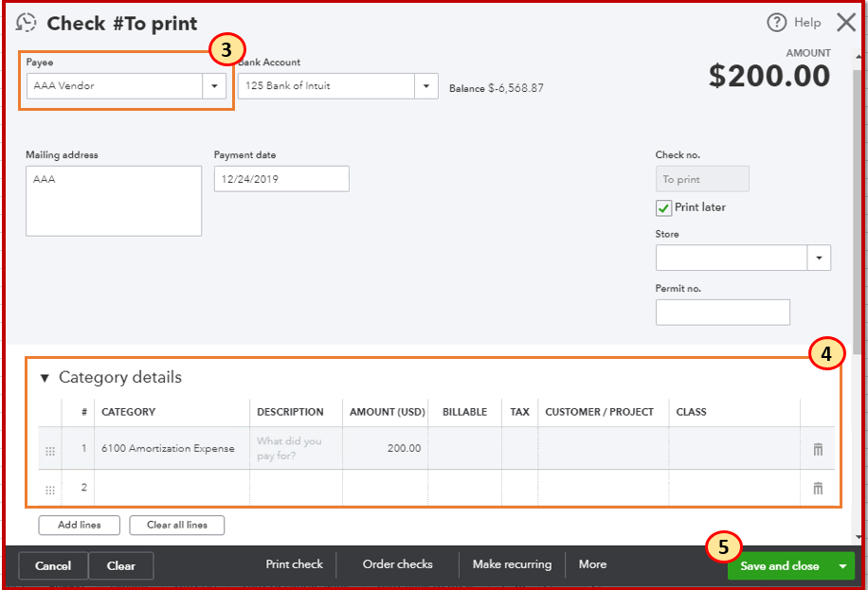Toggle the Print later checkbox
Image resolution: width=868 pixels, height=590 pixels.
(x=663, y=207)
